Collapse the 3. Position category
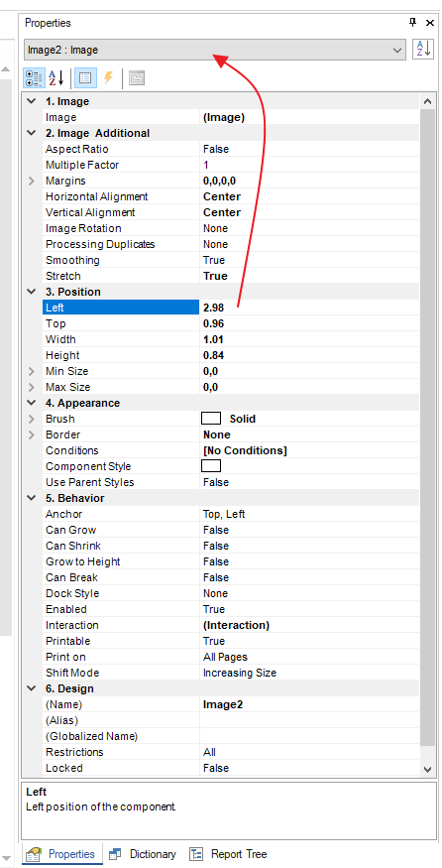This screenshot has height=868, width=442. point(32,292)
